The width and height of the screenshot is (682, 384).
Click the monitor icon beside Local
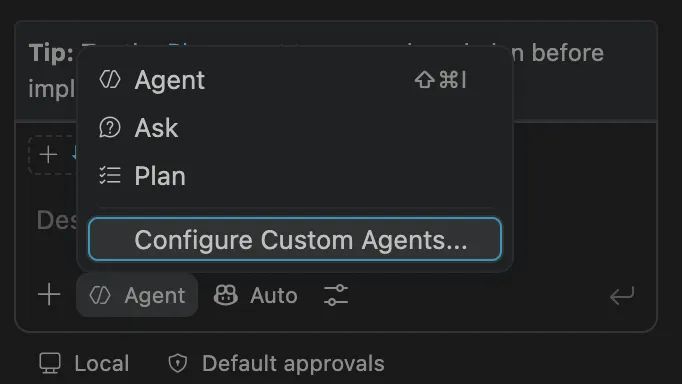tap(50, 363)
